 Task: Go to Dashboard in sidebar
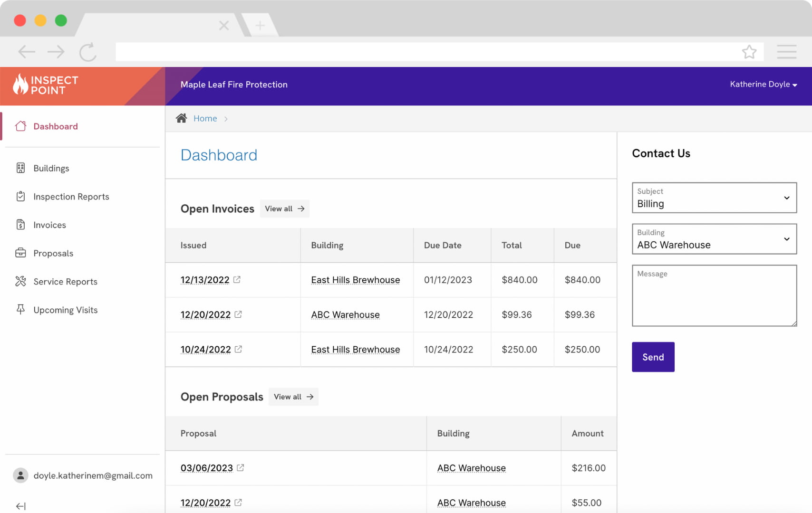tap(56, 126)
